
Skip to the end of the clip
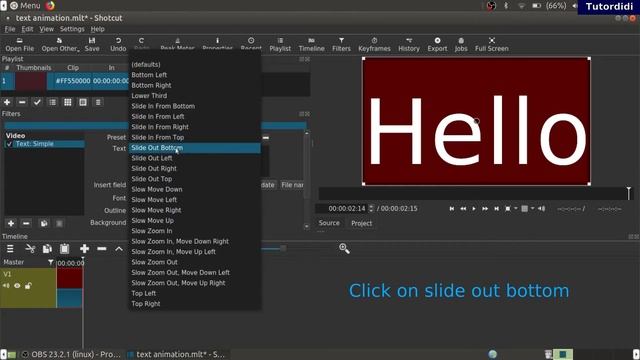click(496, 209)
